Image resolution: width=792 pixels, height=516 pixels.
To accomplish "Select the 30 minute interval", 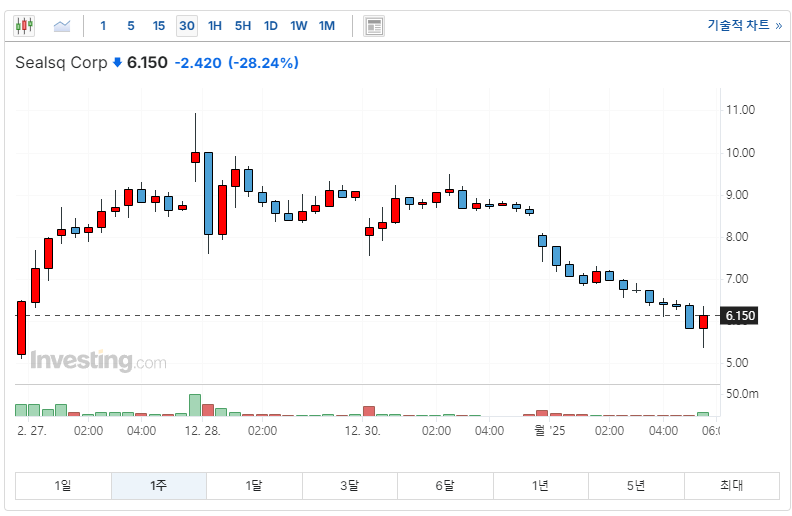I will 187,26.
